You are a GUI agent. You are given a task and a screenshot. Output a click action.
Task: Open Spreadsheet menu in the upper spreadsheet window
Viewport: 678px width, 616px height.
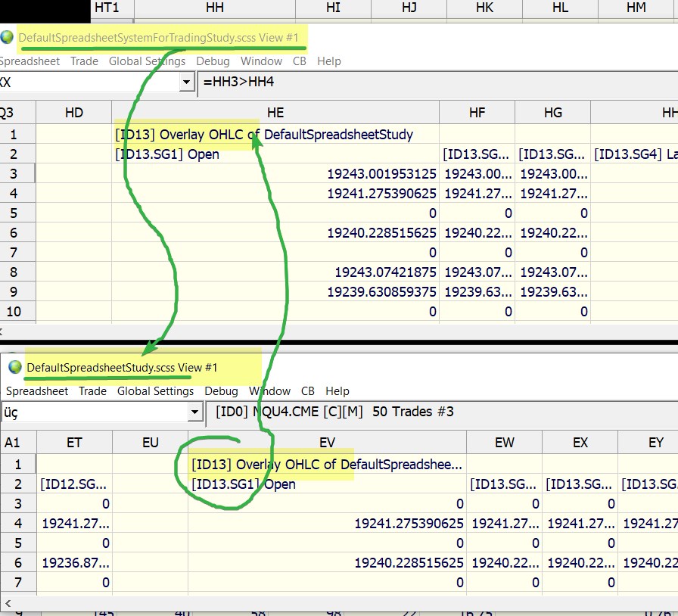pyautogui.click(x=30, y=61)
